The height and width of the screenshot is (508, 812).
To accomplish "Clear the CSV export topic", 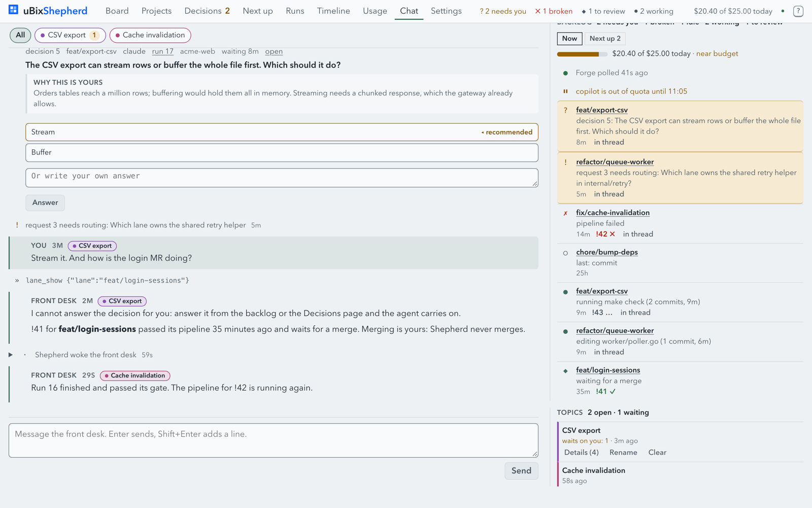I will pyautogui.click(x=657, y=452).
